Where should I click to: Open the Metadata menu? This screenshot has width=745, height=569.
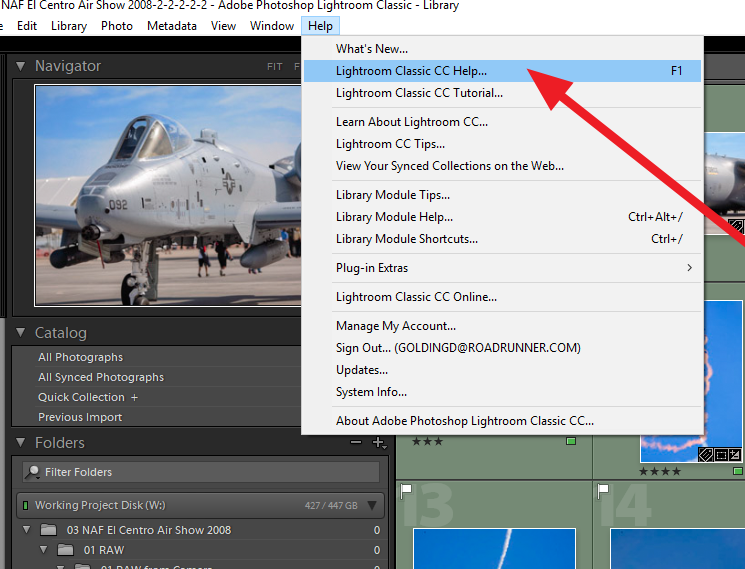(x=172, y=26)
